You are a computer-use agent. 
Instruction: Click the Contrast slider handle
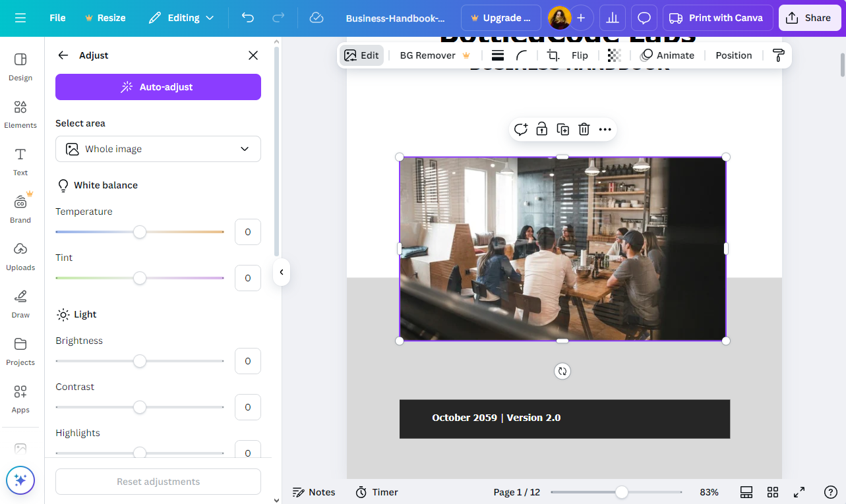140,407
